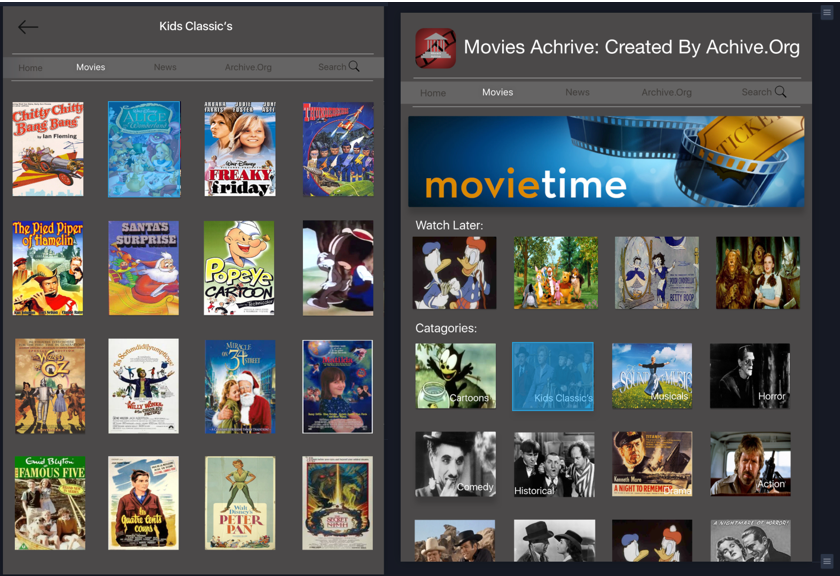Click the Kids Classic's page title
The image size is (840, 576).
point(196,26)
